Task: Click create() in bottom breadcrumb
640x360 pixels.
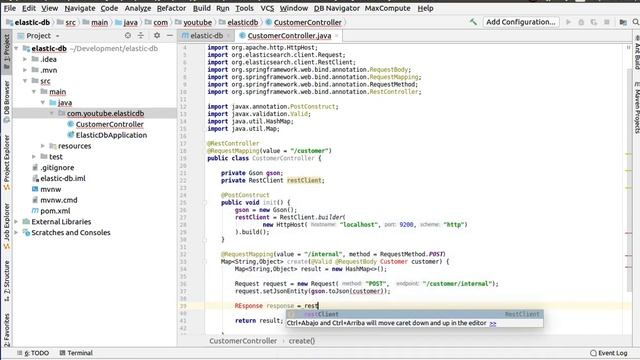Action: (x=302, y=341)
